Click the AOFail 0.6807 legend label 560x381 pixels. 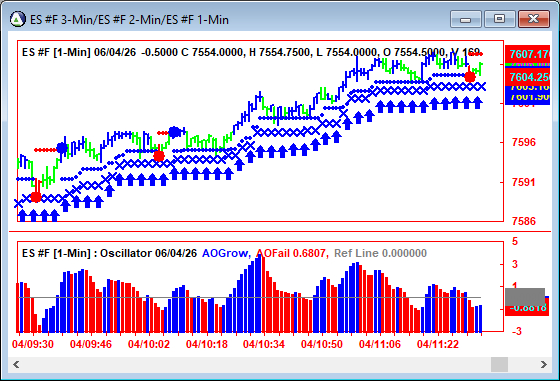[292, 253]
